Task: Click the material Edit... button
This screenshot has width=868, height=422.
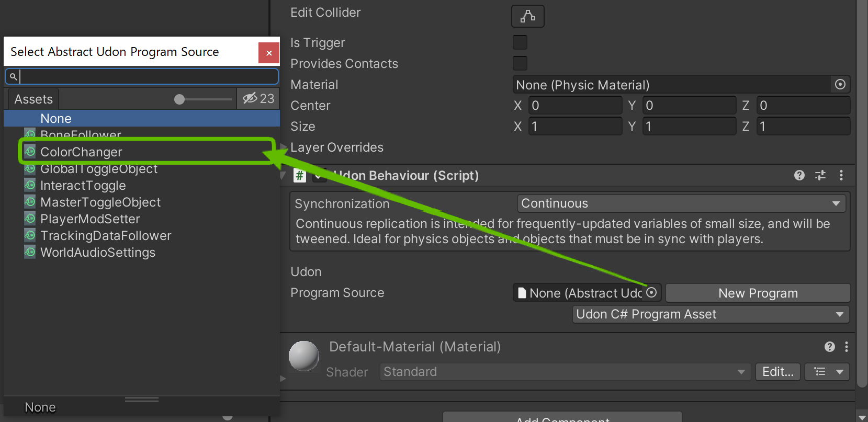Action: [x=777, y=372]
